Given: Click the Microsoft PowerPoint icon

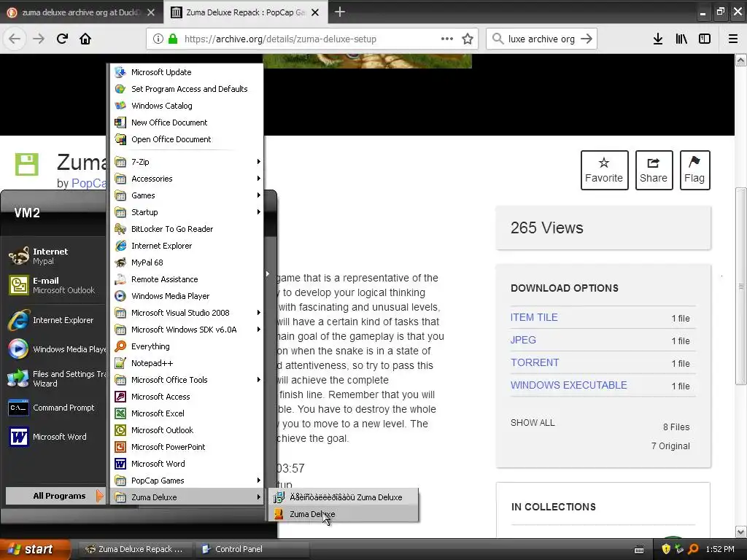Looking at the screenshot, I should click(120, 447).
